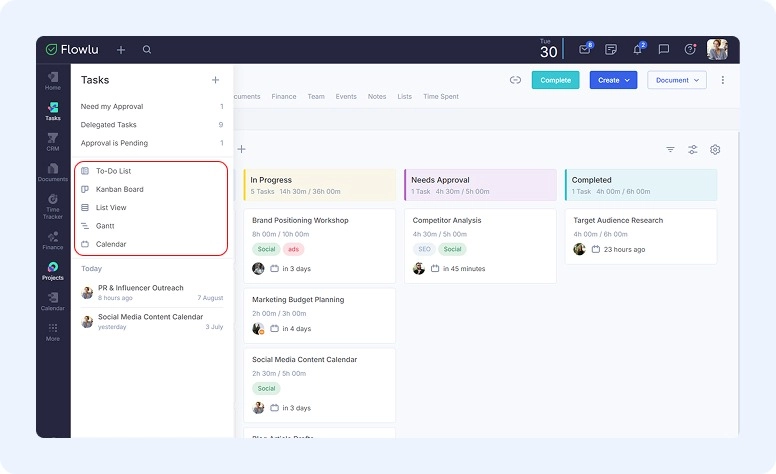The height and width of the screenshot is (474, 776).
Task: Add a column with the plus icon
Action: pyautogui.click(x=242, y=149)
